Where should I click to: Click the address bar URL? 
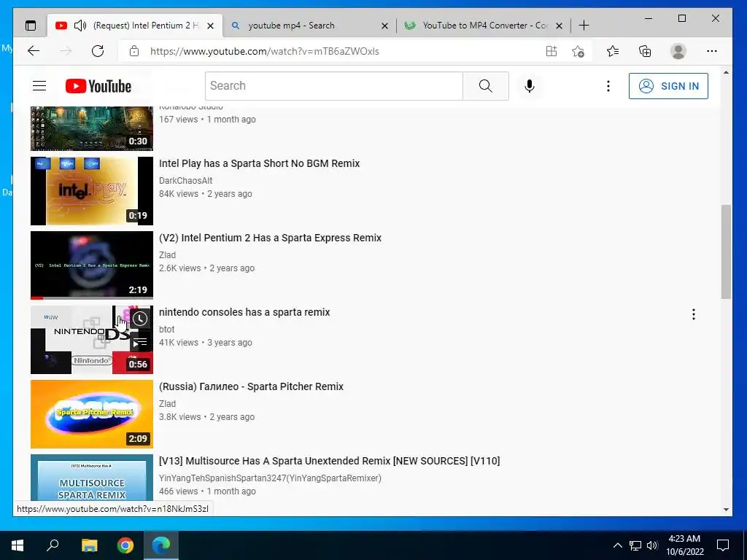pos(264,51)
